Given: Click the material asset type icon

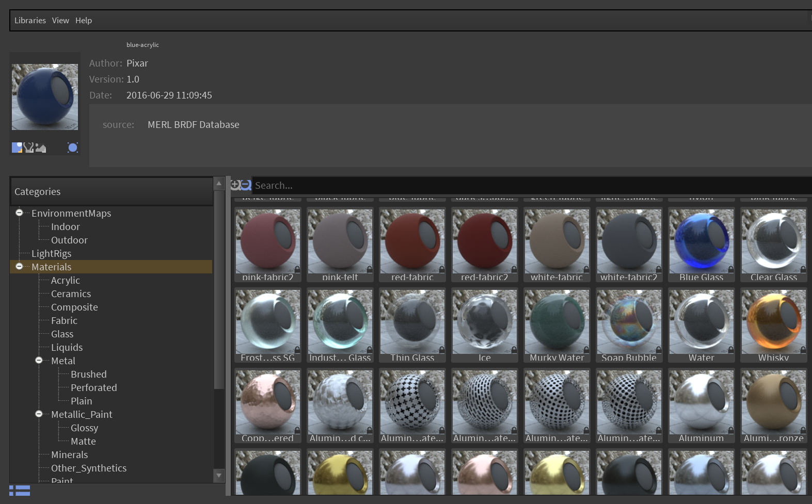Looking at the screenshot, I should click(x=17, y=148).
